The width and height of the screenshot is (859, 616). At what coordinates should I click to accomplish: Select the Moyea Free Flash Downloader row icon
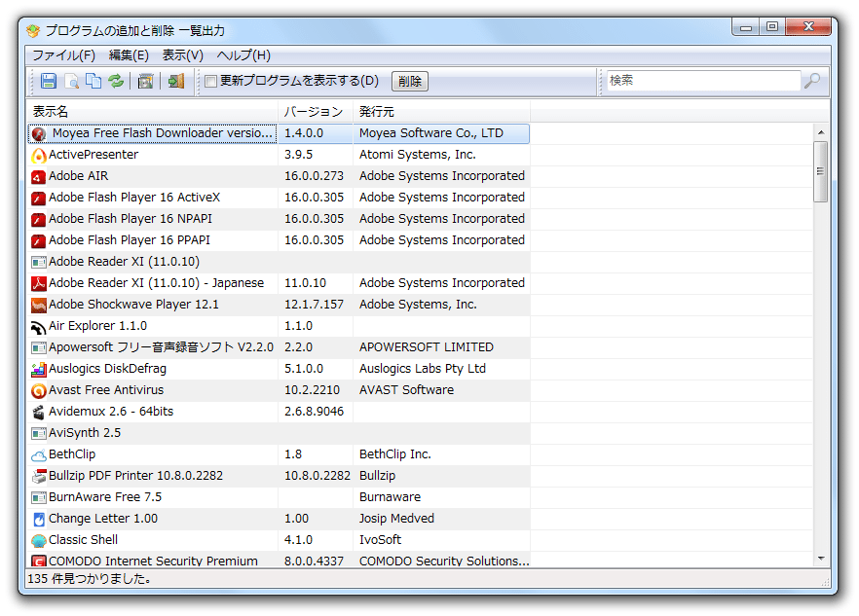pyautogui.click(x=39, y=133)
